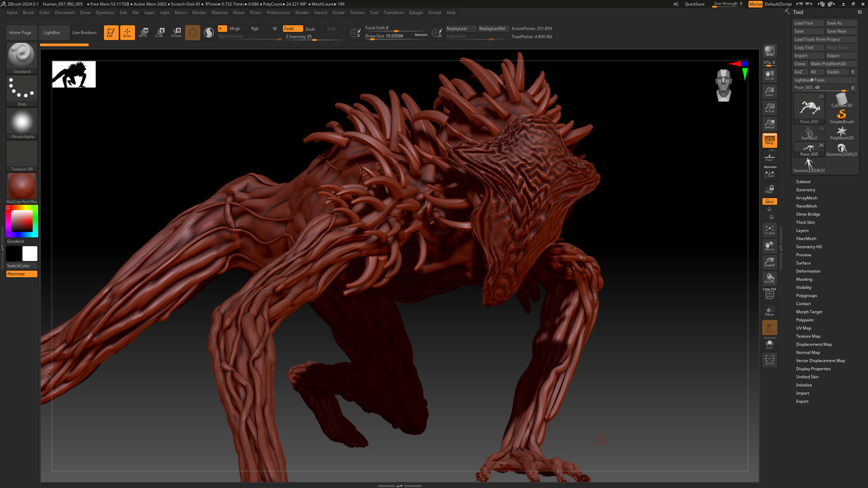Select the SimpleBrush tool icon
This screenshot has height=488, width=868.
click(841, 115)
